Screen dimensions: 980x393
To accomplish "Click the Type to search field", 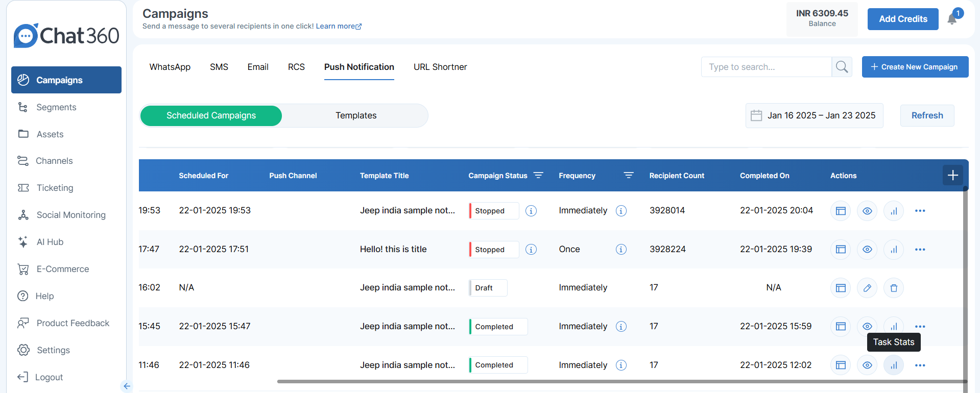I will coord(766,67).
